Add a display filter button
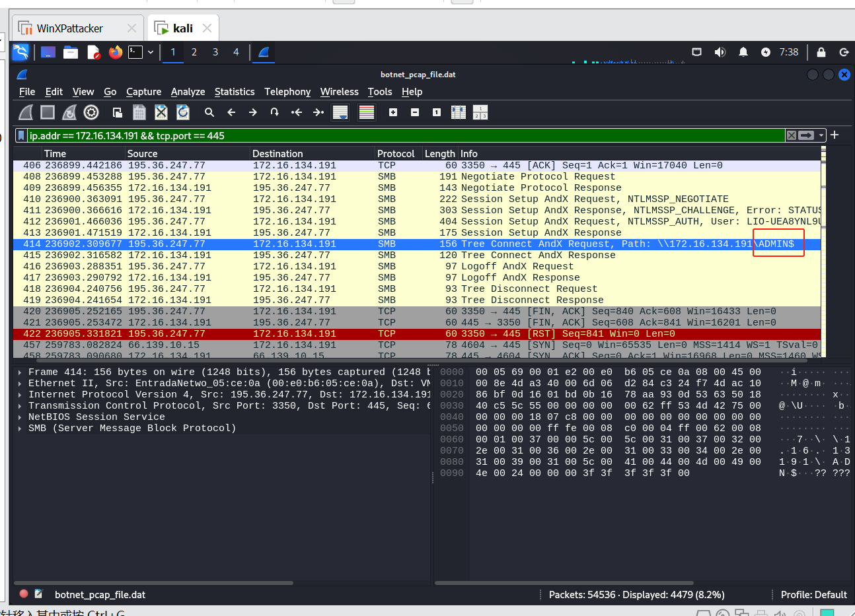 pyautogui.click(x=835, y=135)
